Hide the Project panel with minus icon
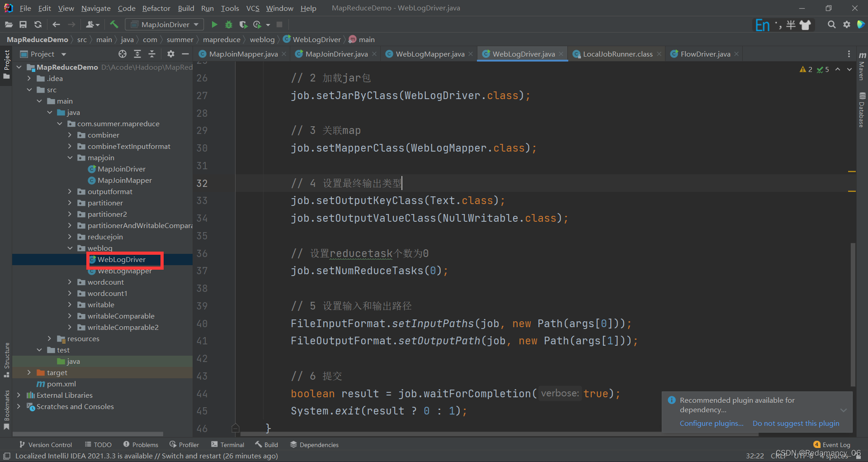This screenshot has width=868, height=462. 185,54
